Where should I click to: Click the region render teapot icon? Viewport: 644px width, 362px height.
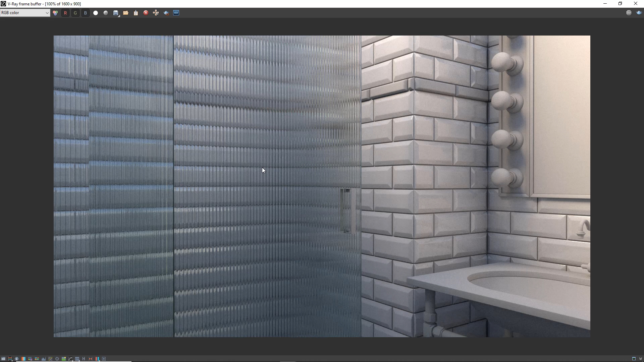[166, 13]
